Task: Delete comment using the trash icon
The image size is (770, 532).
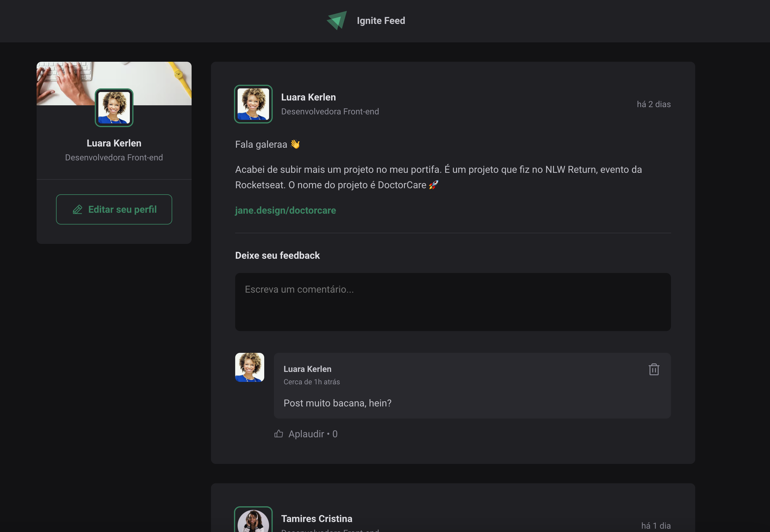Action: click(x=654, y=369)
